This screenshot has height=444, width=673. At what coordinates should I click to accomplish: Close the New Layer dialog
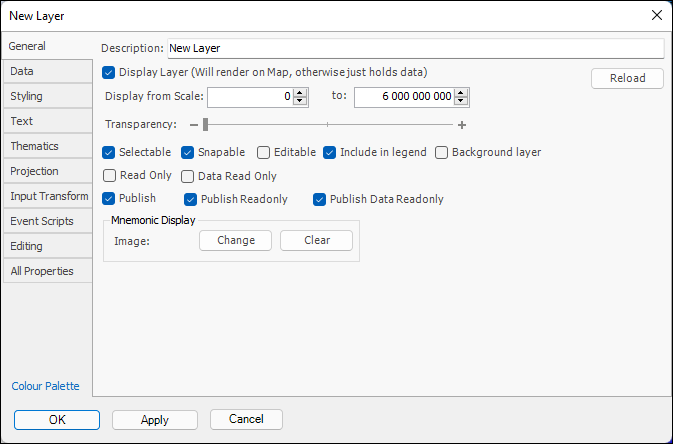pos(656,15)
